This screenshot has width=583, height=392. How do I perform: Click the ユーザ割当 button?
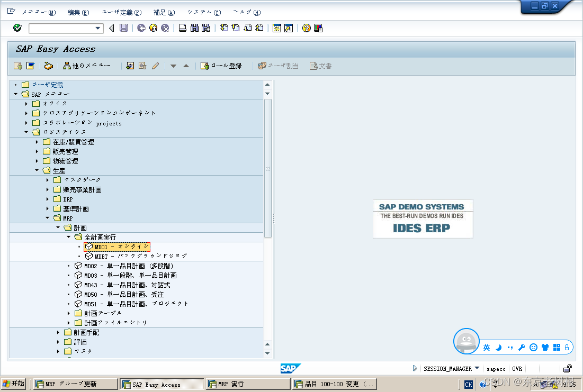[278, 66]
